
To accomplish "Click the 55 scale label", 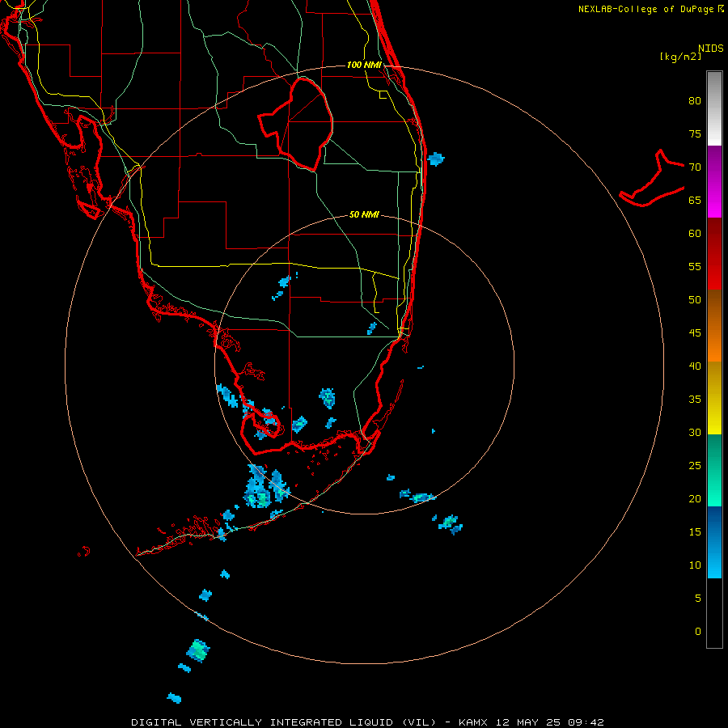I will (695, 266).
